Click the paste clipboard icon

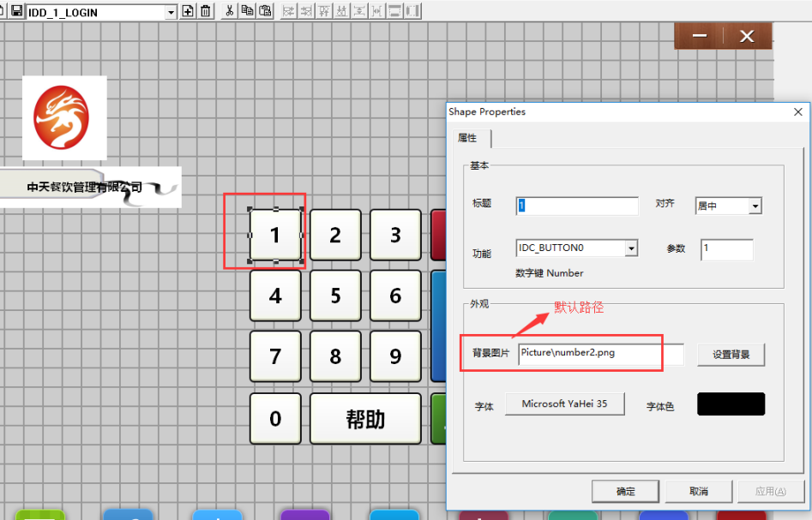(265, 11)
